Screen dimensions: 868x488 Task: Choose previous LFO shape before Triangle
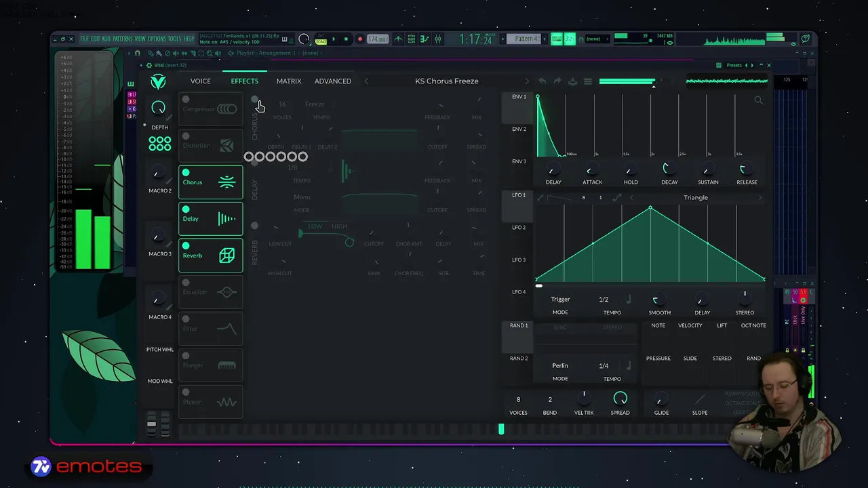coord(631,198)
